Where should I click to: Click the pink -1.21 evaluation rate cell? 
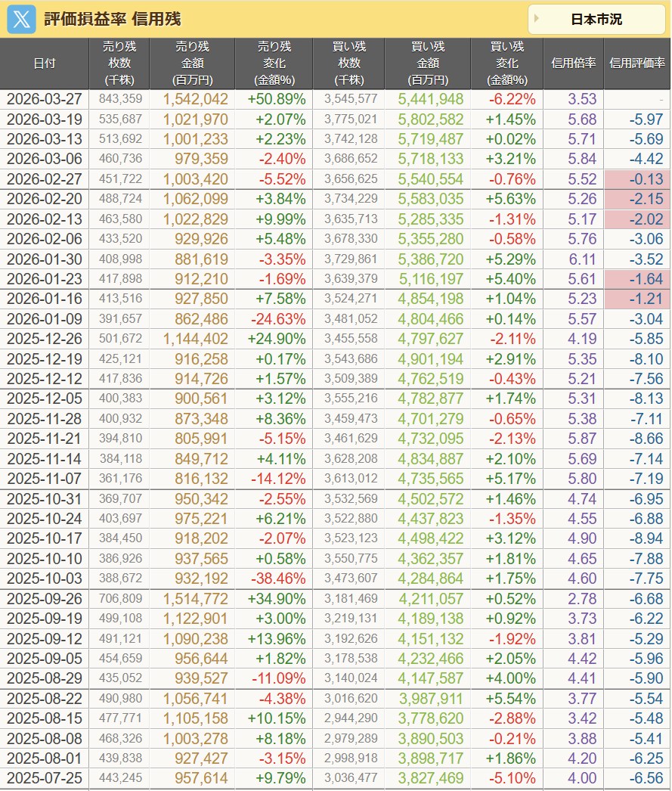(636, 298)
